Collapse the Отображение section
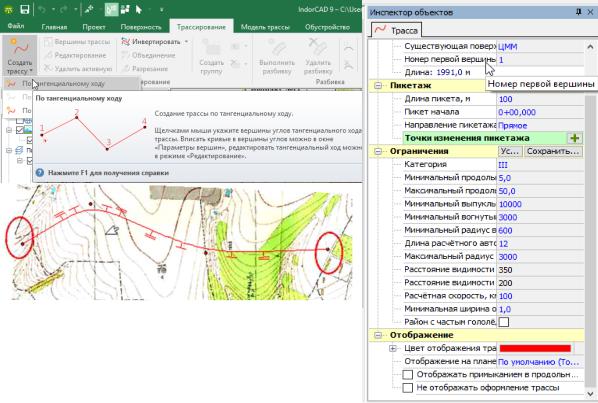 pyautogui.click(x=378, y=335)
